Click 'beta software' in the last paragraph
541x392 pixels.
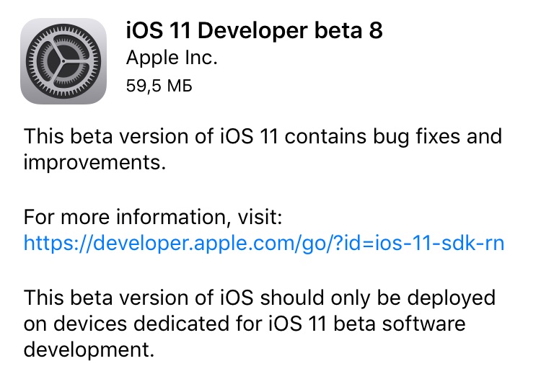click(400, 324)
